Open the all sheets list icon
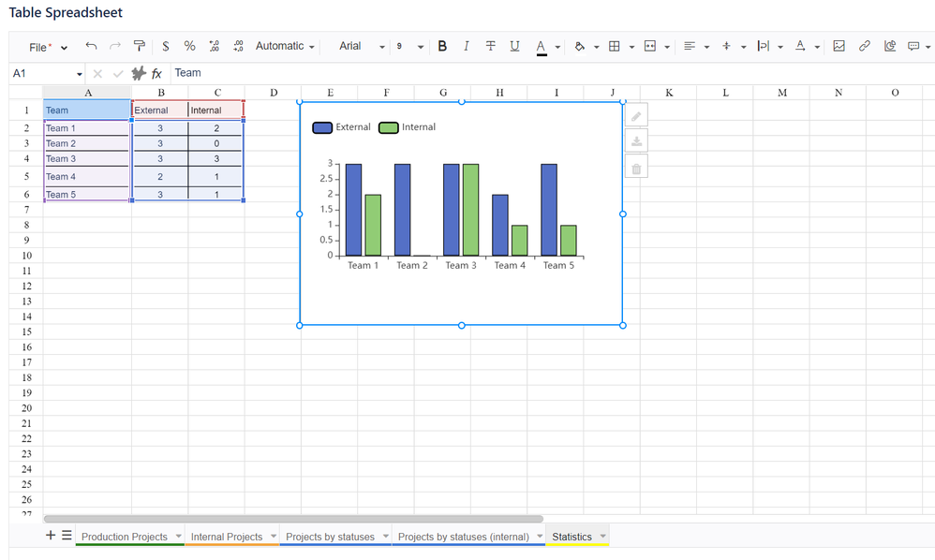 coord(67,535)
